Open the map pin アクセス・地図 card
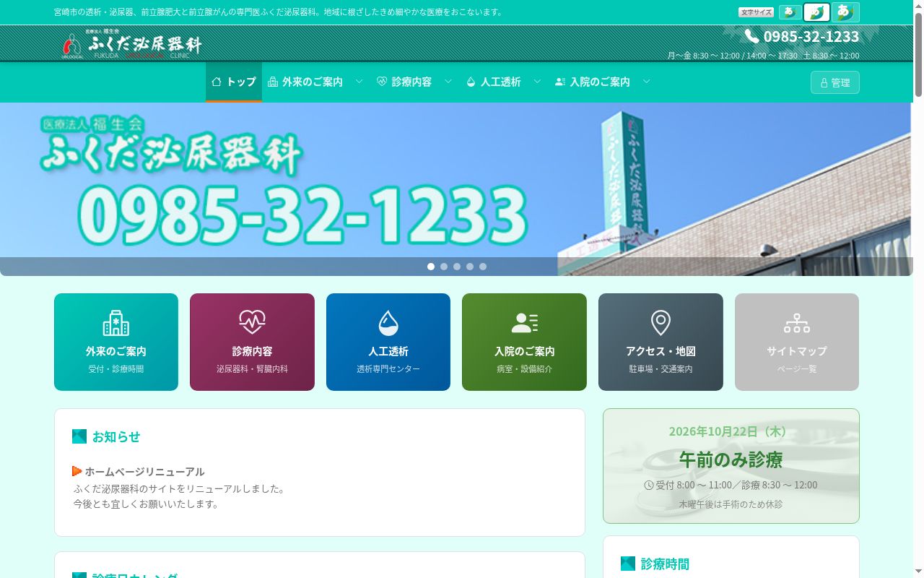This screenshot has height=578, width=924. click(x=661, y=342)
